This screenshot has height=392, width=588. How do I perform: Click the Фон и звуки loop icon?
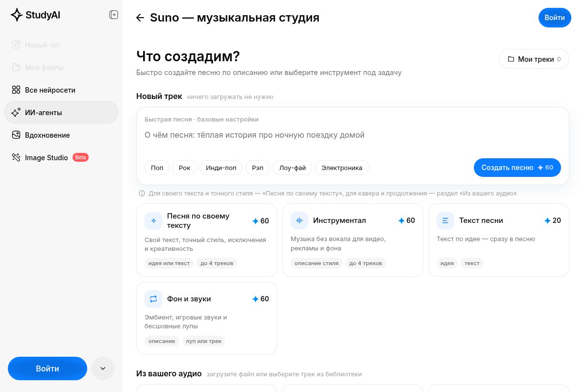pos(153,299)
